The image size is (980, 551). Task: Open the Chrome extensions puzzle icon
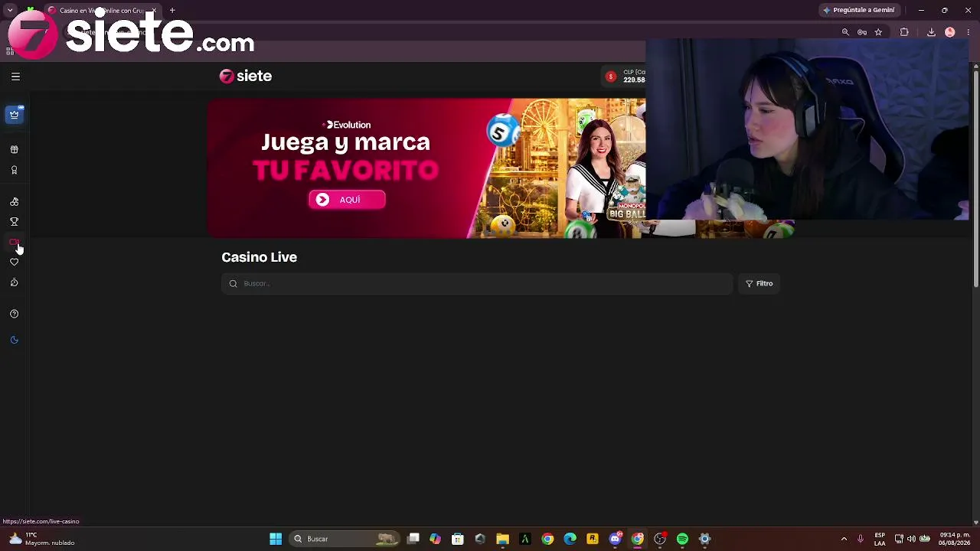(904, 32)
